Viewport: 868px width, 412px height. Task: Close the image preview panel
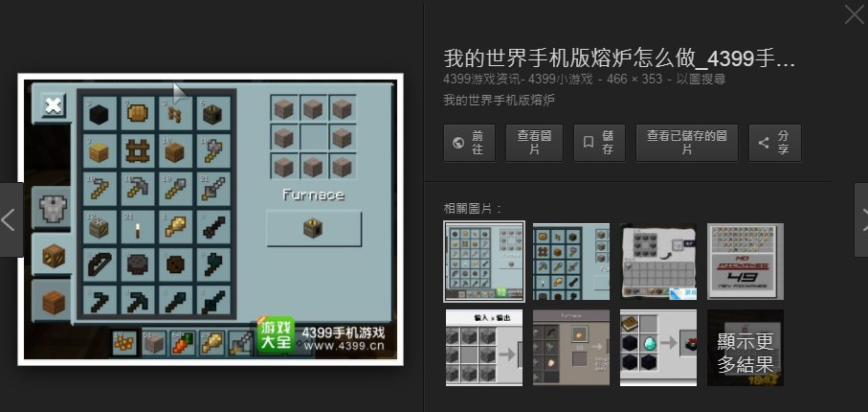853,15
